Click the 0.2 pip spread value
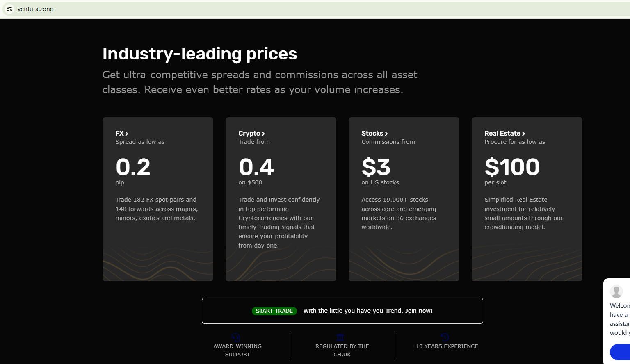630x364 pixels. (x=133, y=167)
